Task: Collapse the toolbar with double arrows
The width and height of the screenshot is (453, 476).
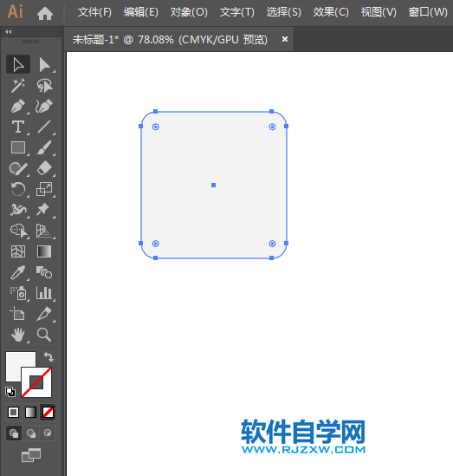Action: 8,31
